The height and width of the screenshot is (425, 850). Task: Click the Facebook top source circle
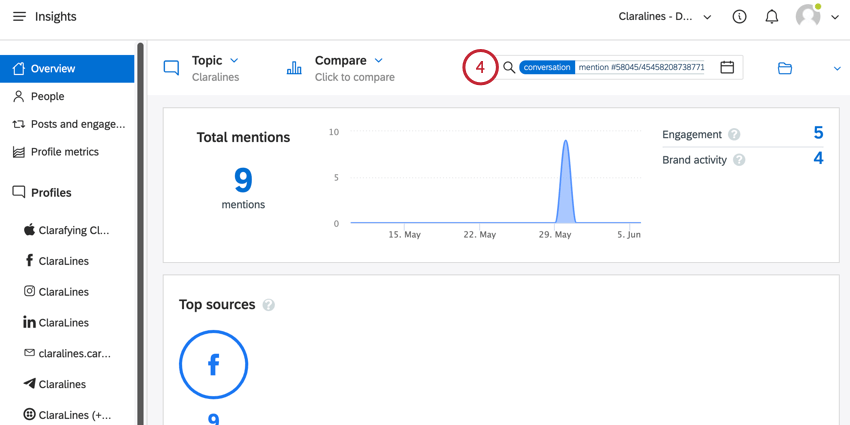[x=213, y=365]
